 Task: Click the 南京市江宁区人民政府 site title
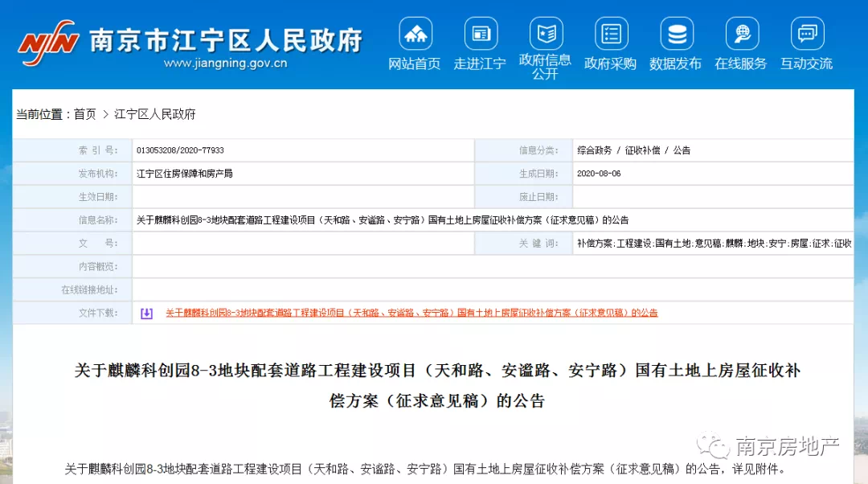225,39
